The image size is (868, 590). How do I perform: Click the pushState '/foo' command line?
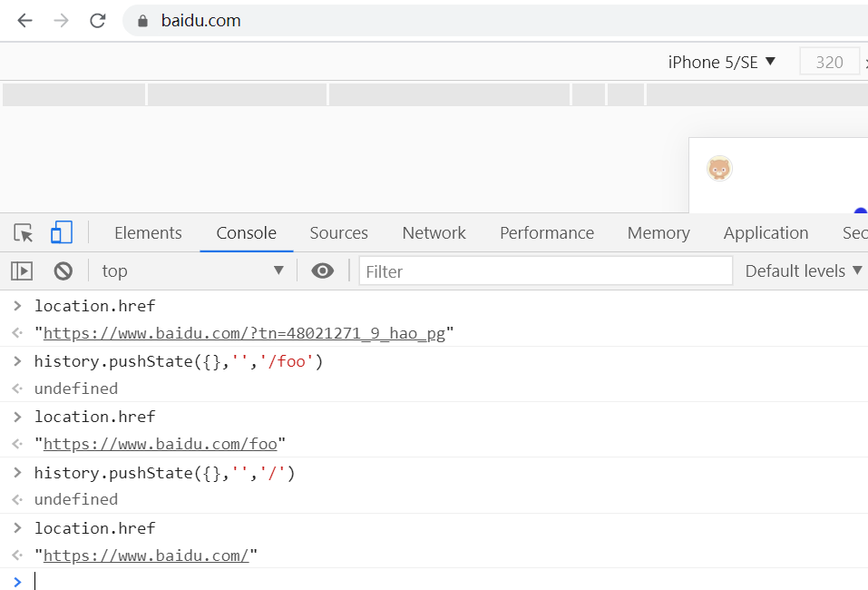(x=179, y=362)
